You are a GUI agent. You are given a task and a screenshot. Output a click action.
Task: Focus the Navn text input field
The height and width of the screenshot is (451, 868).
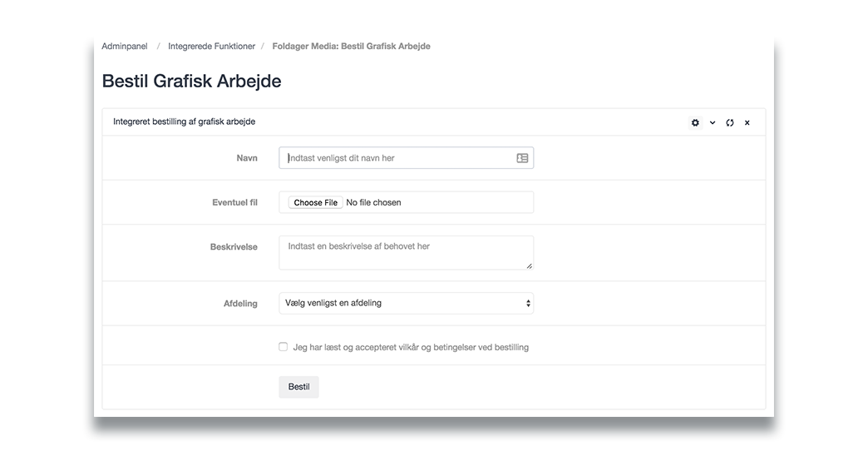406,158
